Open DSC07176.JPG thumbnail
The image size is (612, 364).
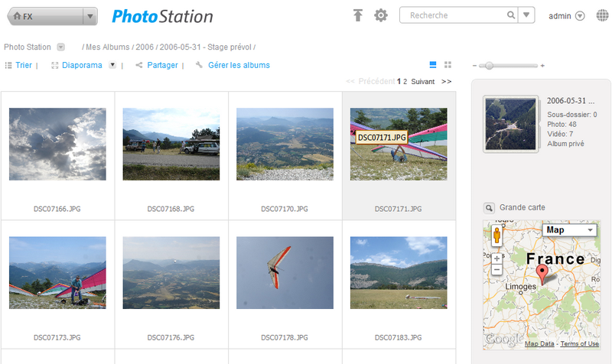click(171, 273)
